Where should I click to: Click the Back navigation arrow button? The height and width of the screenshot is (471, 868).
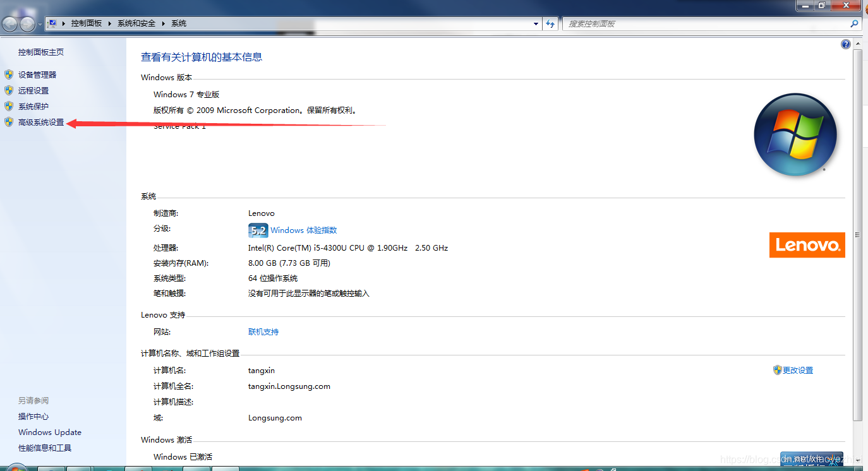(x=10, y=24)
